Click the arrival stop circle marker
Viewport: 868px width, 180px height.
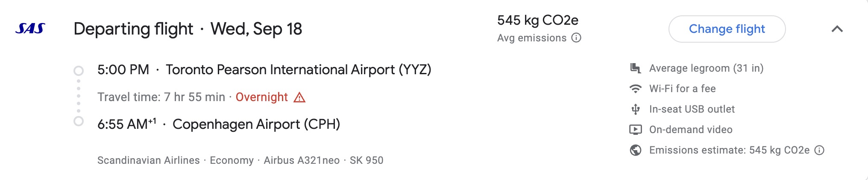click(79, 122)
